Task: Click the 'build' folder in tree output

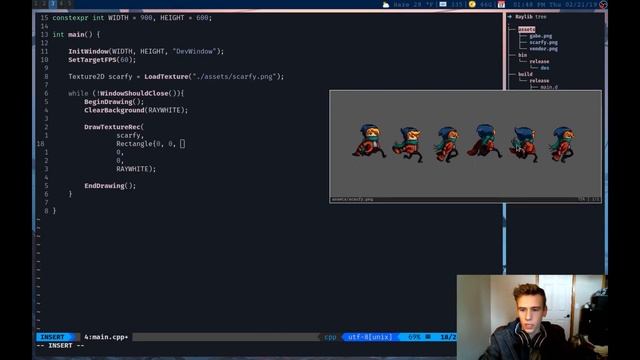Action: (525, 74)
